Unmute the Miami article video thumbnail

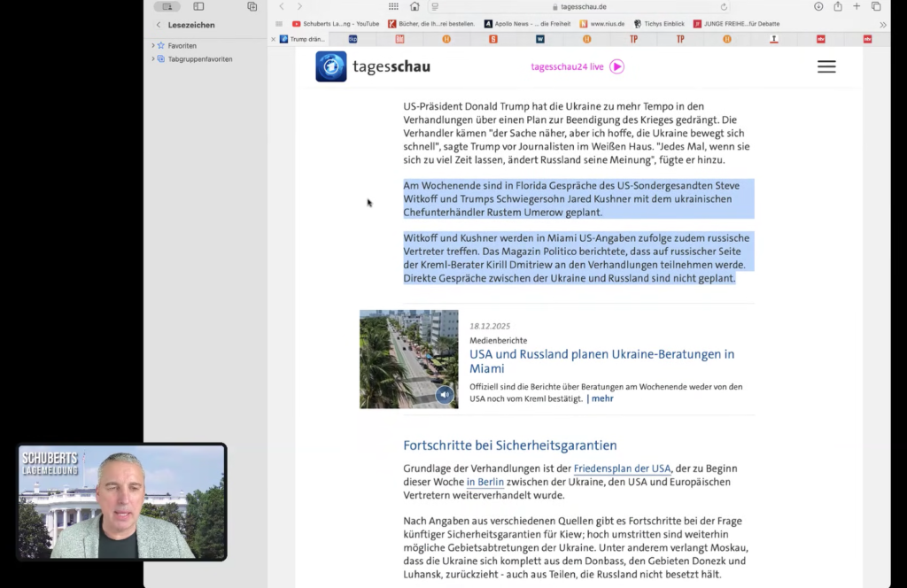click(x=444, y=395)
